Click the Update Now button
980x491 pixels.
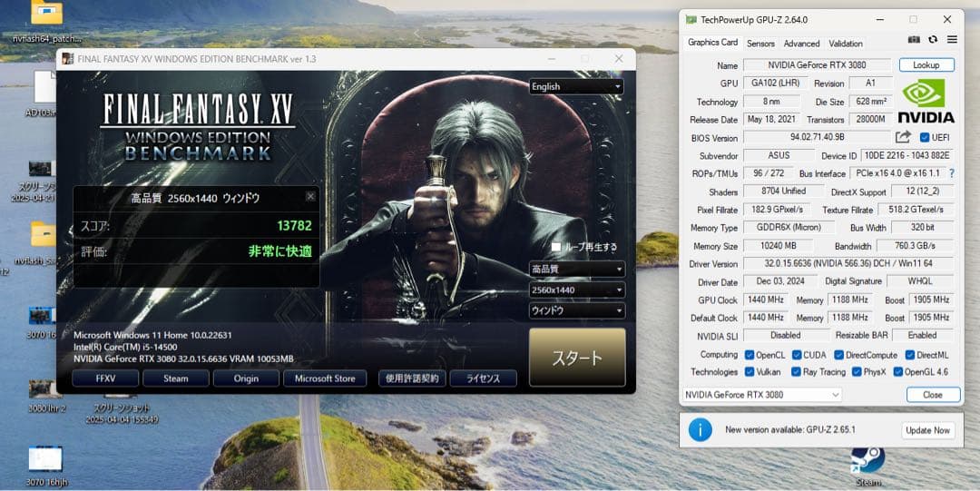[x=927, y=430]
